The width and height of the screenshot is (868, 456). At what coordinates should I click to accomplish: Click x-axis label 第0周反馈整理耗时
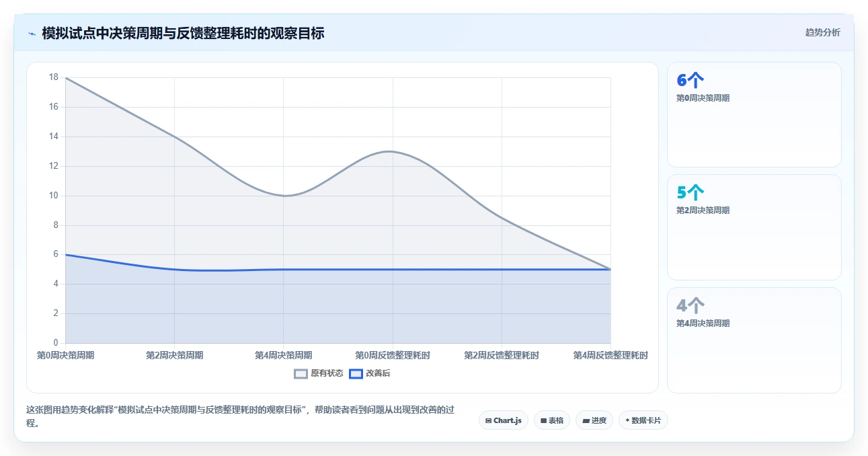393,355
